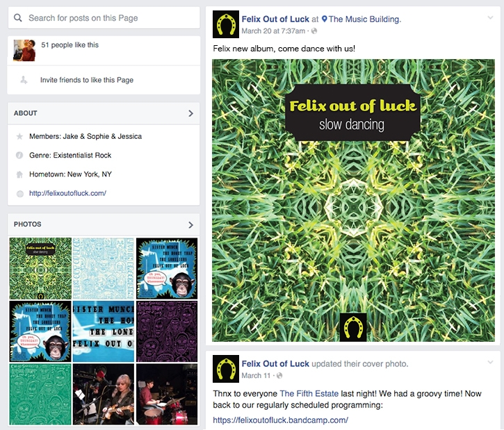The image size is (504, 430).
Task: Click the Search for posts on this Page field
Action: [104, 17]
